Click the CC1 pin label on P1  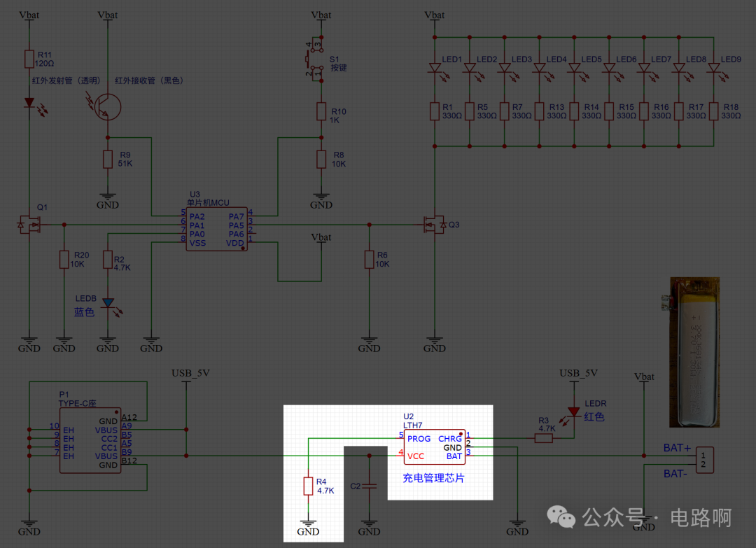(109, 447)
